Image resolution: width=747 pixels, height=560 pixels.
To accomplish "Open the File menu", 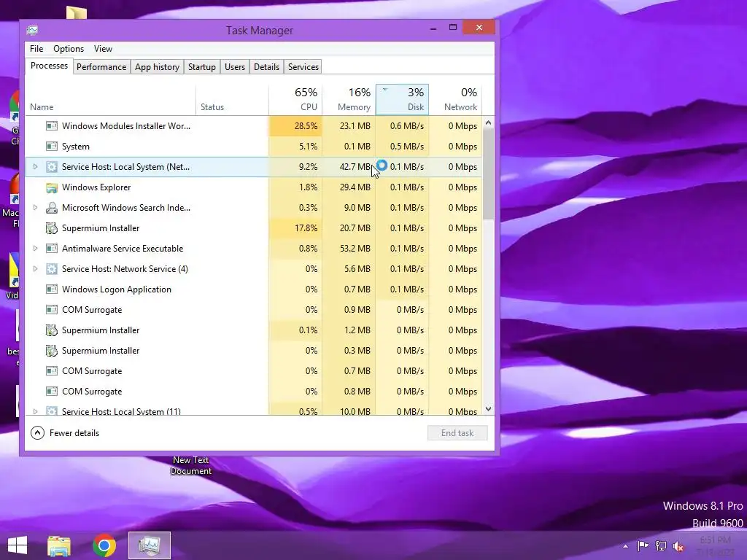I will pos(36,49).
